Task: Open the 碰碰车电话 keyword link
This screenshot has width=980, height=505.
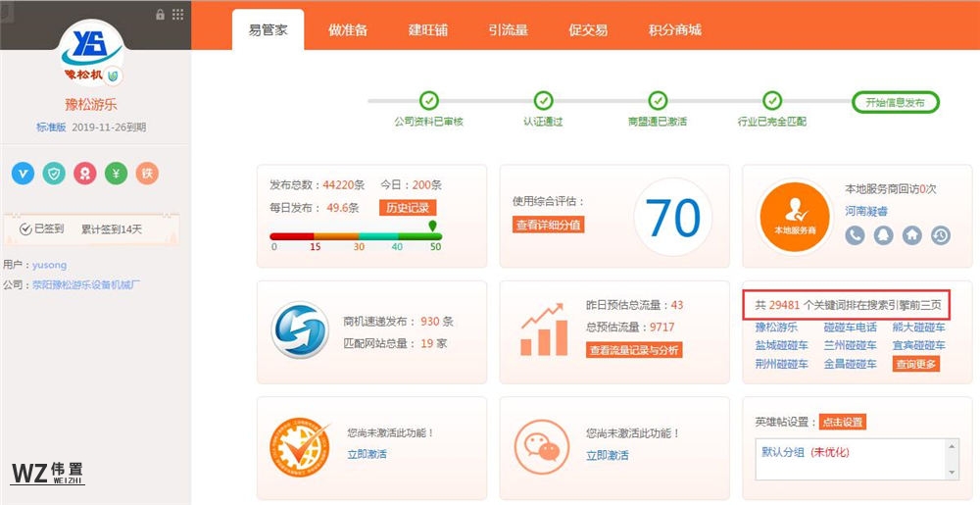Action: point(850,327)
